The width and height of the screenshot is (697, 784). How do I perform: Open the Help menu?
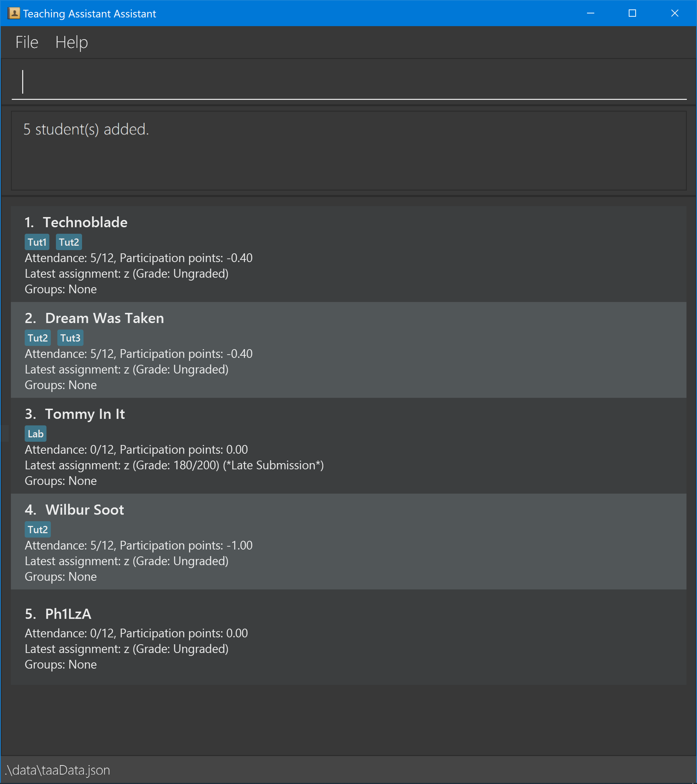pyautogui.click(x=70, y=42)
